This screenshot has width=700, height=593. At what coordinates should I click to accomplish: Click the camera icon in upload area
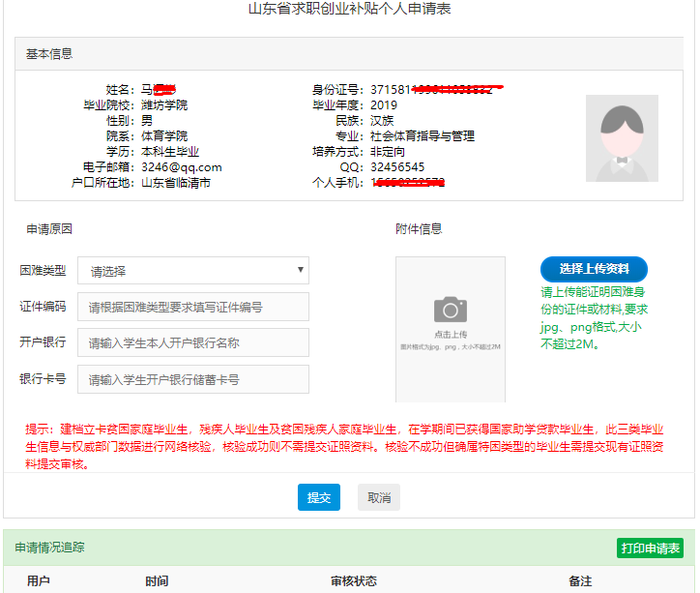pyautogui.click(x=450, y=310)
